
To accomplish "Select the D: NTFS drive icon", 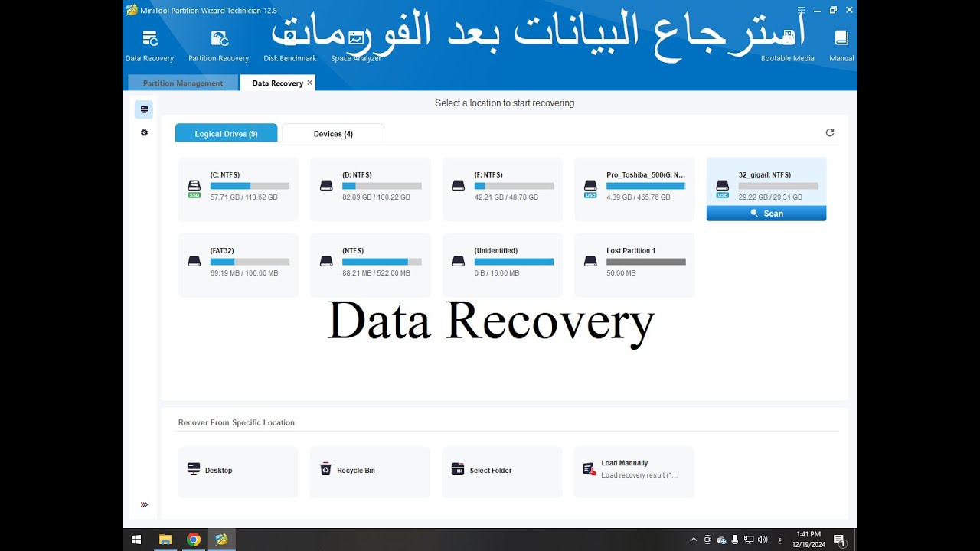I will pos(326,186).
